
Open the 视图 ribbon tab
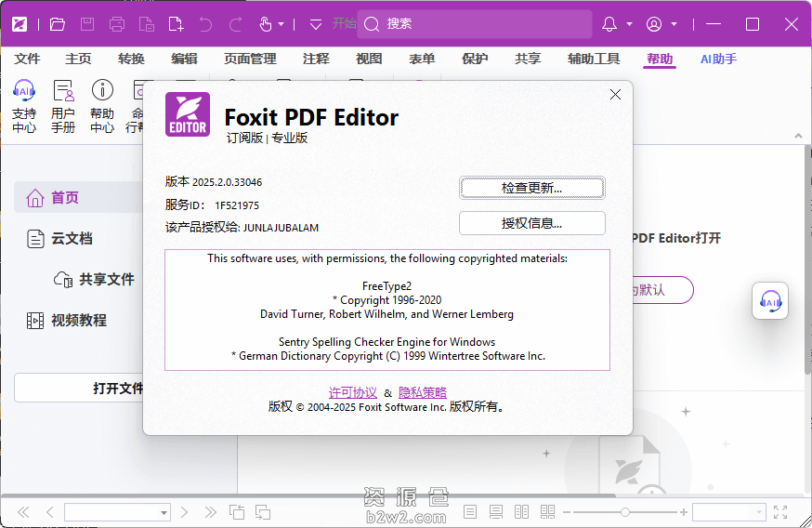tap(369, 59)
